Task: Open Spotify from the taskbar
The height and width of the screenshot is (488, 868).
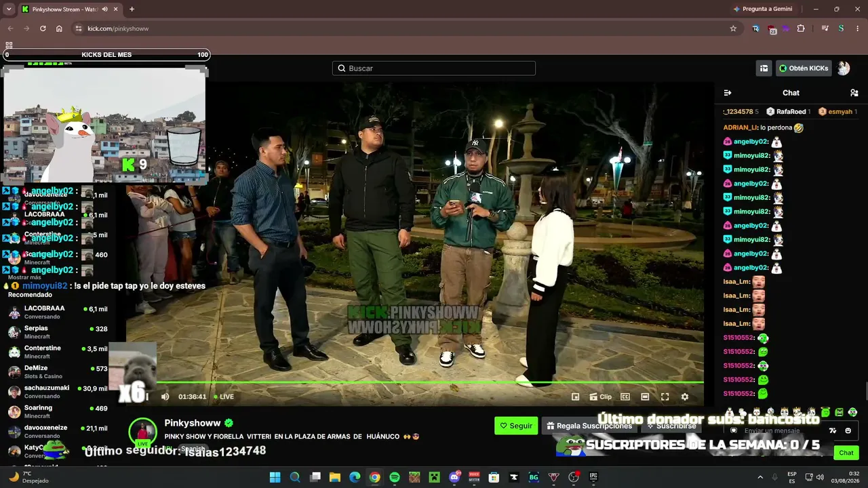Action: [x=395, y=477]
